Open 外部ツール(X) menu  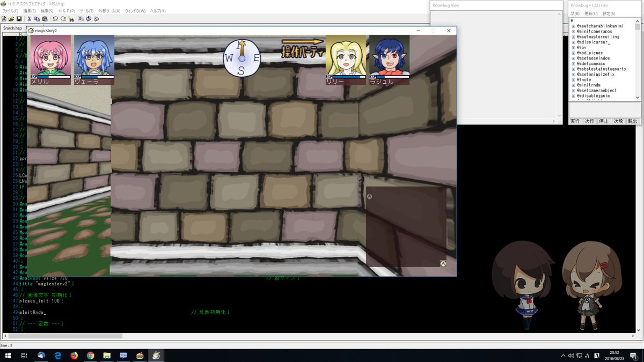coord(109,11)
